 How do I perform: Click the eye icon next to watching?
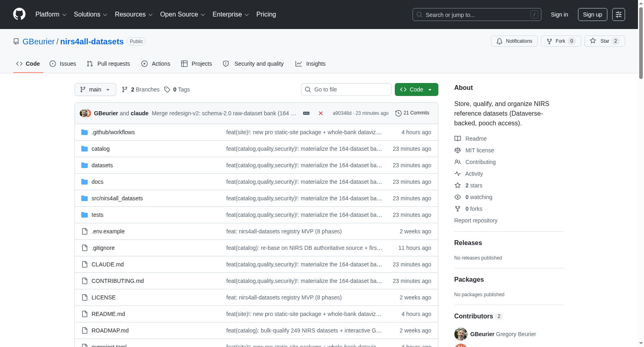[x=458, y=197]
